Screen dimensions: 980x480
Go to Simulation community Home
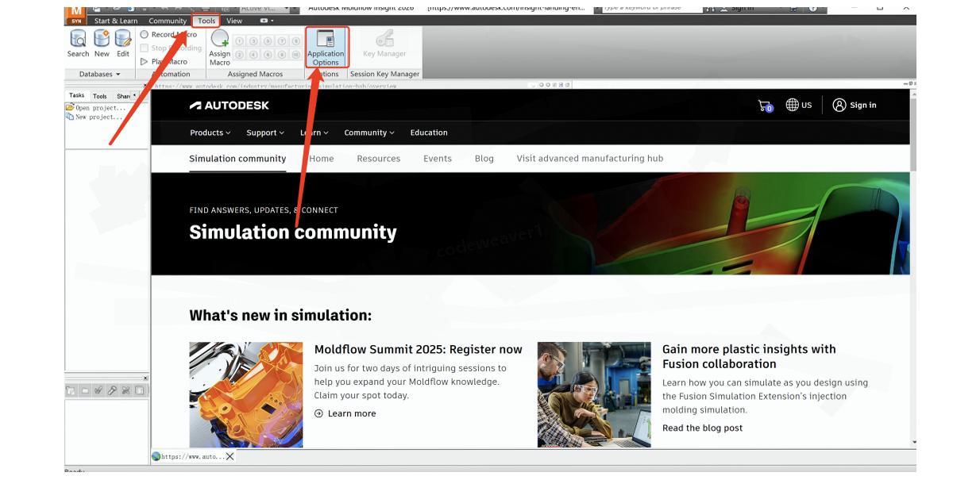322,158
